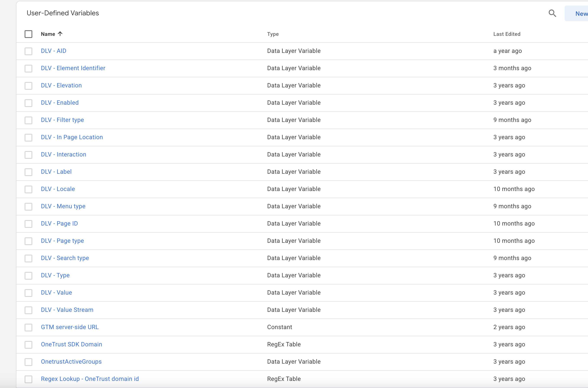
Task: Tick the GTM server-side URL checkbox
Action: point(28,327)
